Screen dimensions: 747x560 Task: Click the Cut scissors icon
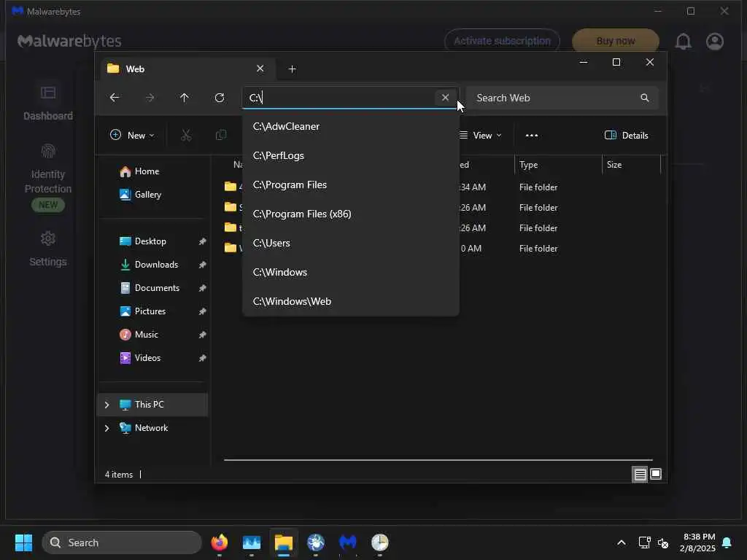point(186,135)
